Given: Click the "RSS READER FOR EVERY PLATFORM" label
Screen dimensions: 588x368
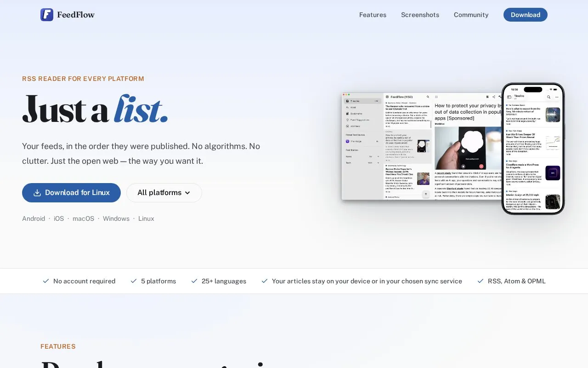Looking at the screenshot, I should click(83, 79).
